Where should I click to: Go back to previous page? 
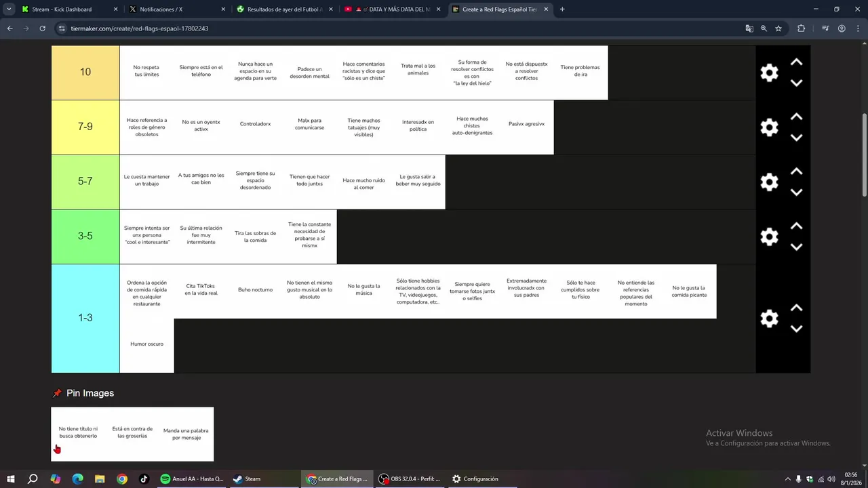(9, 28)
